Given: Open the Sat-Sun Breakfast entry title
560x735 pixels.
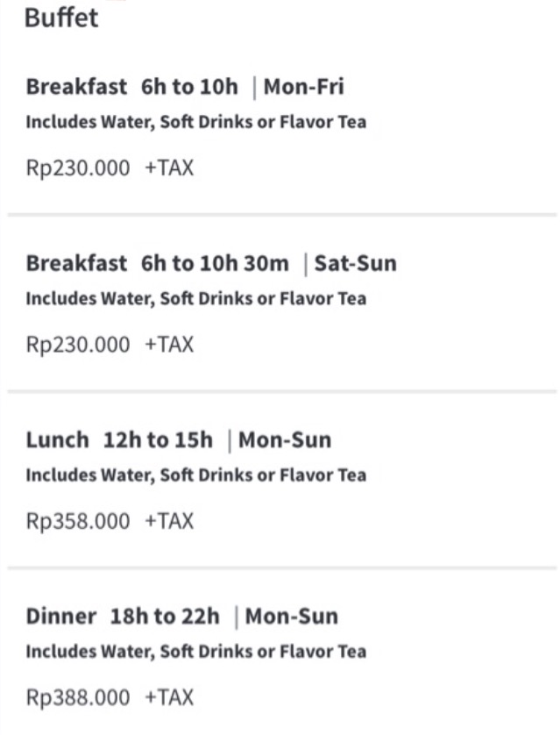Looking at the screenshot, I should point(76,263).
